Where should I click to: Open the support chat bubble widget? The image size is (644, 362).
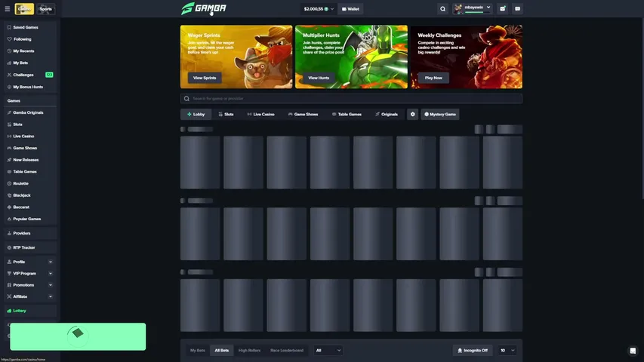pyautogui.click(x=633, y=351)
